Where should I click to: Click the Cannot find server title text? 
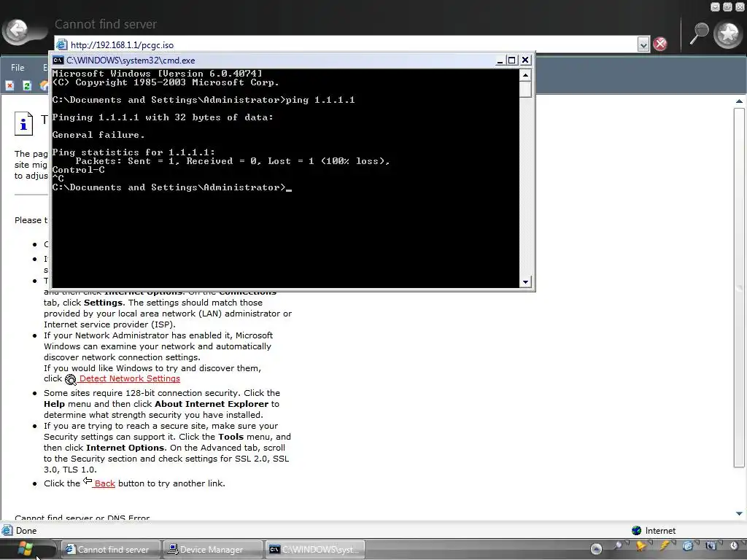click(x=106, y=24)
